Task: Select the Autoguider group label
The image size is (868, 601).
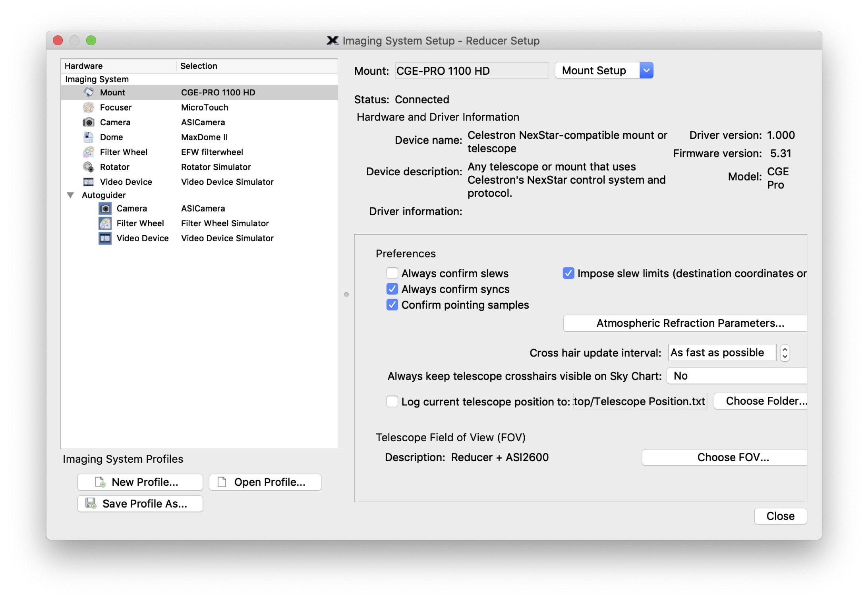Action: click(x=104, y=195)
